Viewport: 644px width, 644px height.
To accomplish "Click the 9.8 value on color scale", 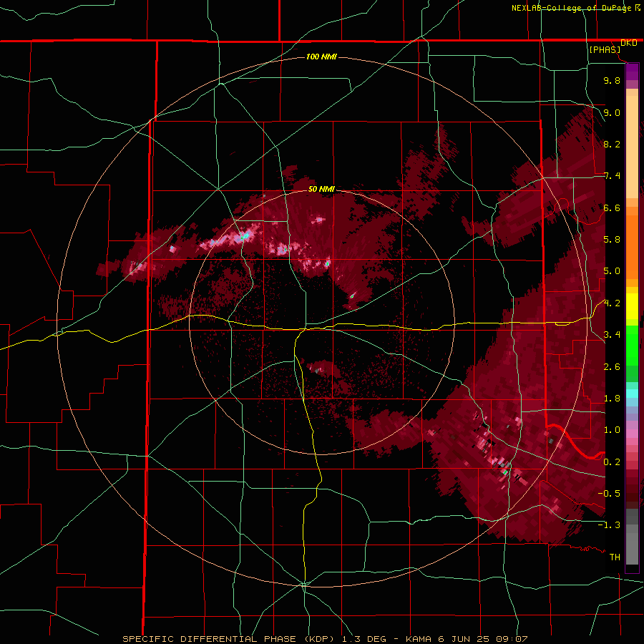I will [x=612, y=80].
